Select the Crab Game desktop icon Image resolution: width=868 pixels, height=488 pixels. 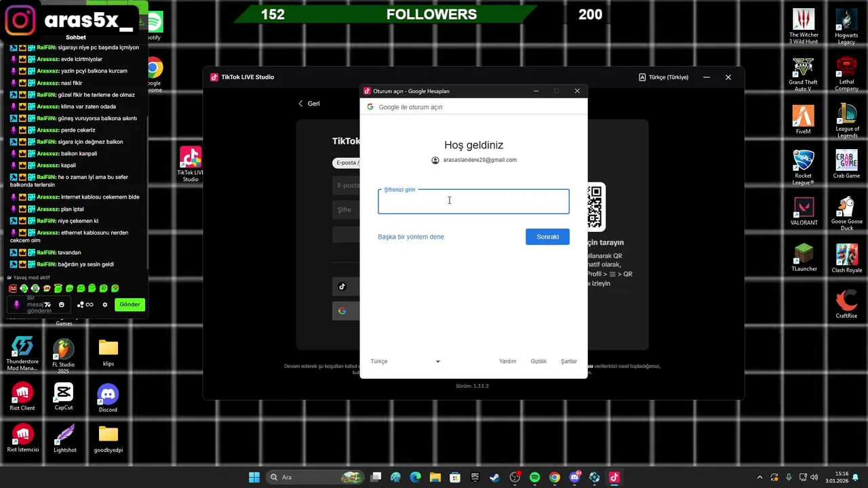tap(846, 164)
